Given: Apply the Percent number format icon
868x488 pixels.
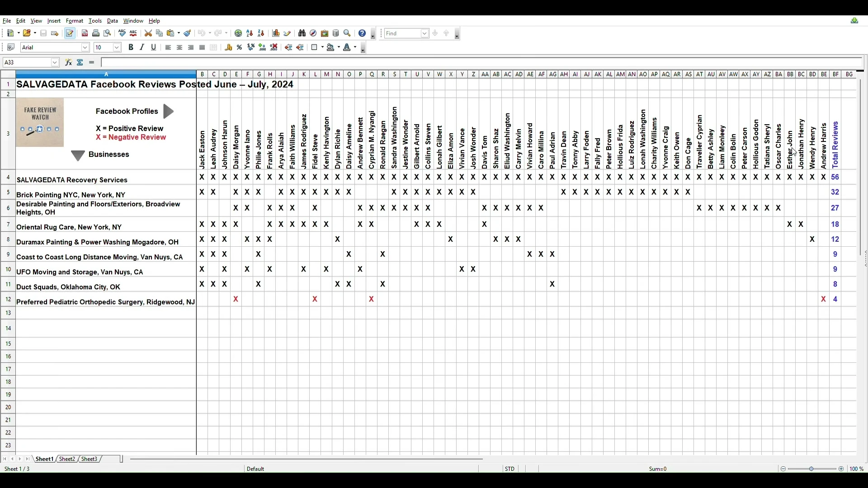Looking at the screenshot, I should 240,47.
